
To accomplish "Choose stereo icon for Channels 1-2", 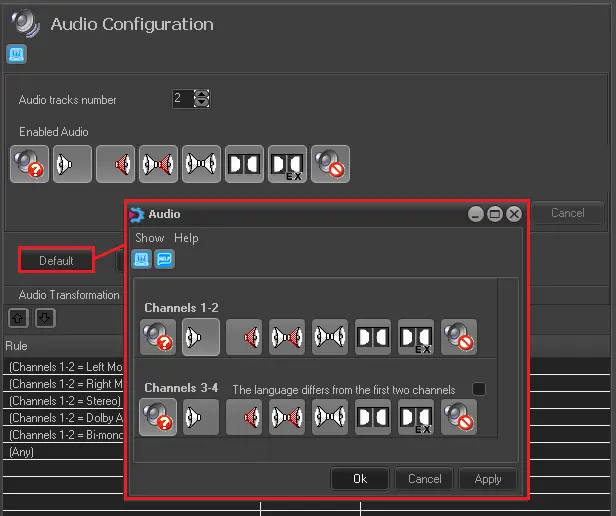I will 330,337.
